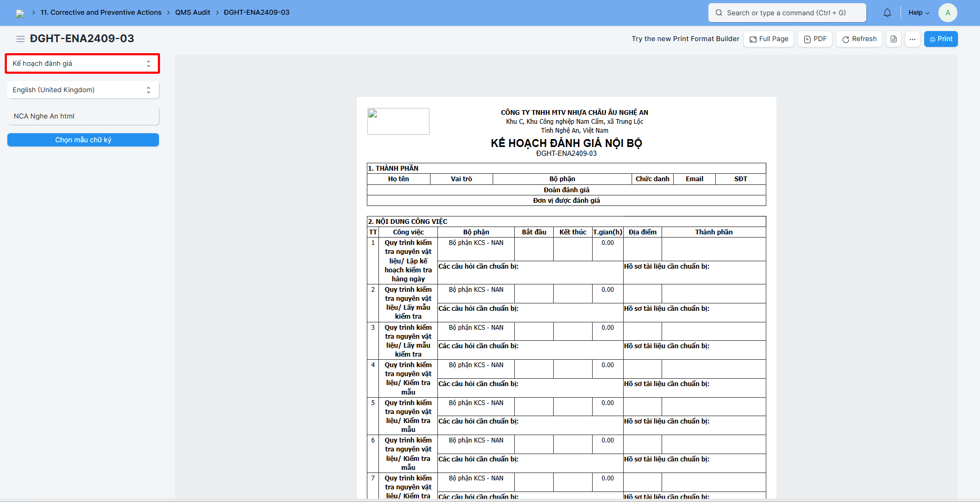This screenshot has width=980, height=502.
Task: Open the three-dots more options menu
Action: (x=912, y=39)
